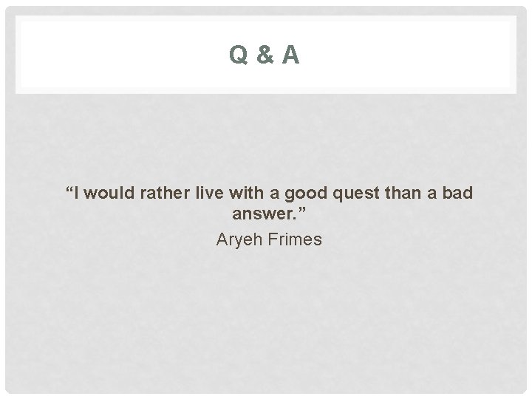
Task: Click the letter A in the title
Action: tap(290, 54)
